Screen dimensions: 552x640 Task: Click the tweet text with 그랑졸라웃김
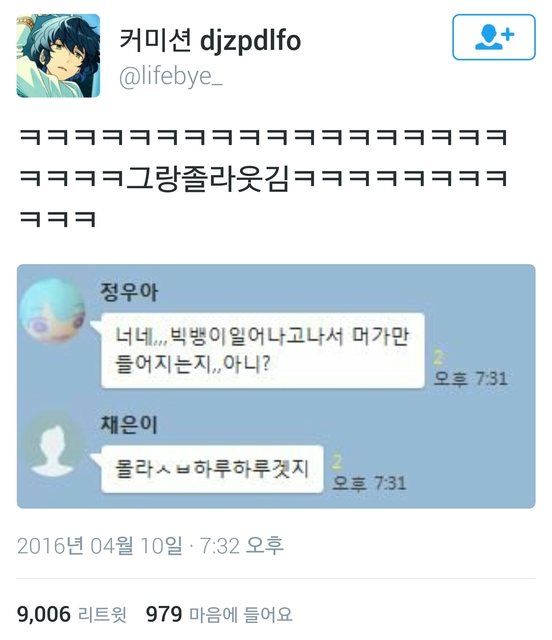point(263,178)
